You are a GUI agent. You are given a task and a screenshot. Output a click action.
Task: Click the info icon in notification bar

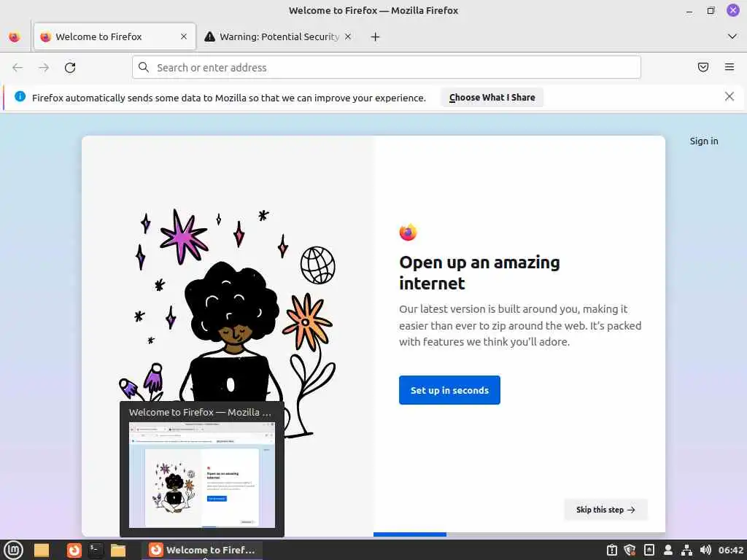[x=20, y=97]
